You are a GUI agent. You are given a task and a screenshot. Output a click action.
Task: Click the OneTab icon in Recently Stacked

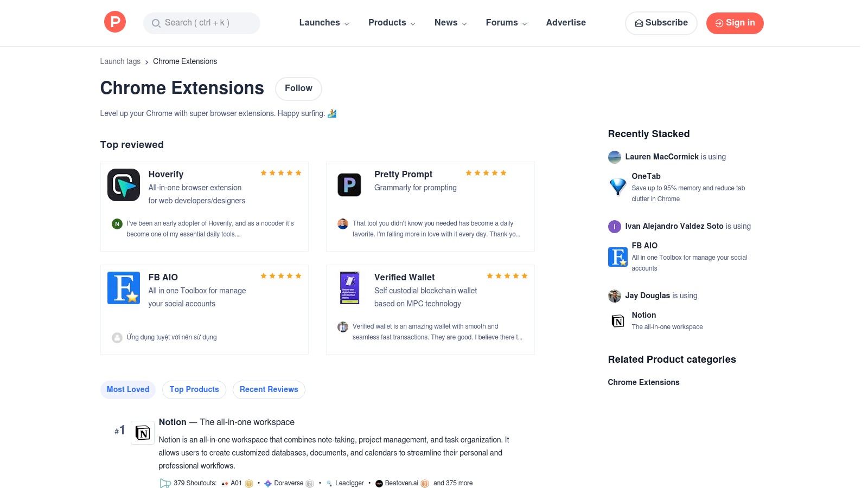coord(617,187)
